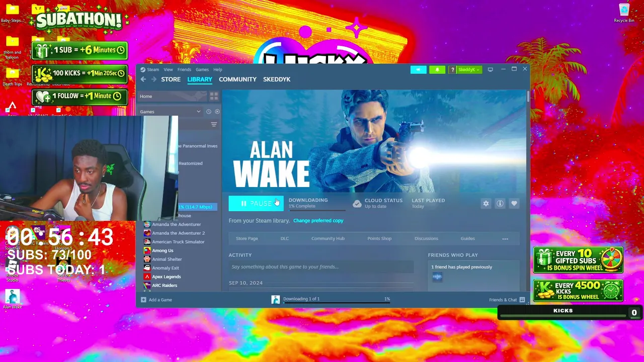The image size is (644, 362).
Task: Switch to the STORE tab
Action: click(171, 79)
